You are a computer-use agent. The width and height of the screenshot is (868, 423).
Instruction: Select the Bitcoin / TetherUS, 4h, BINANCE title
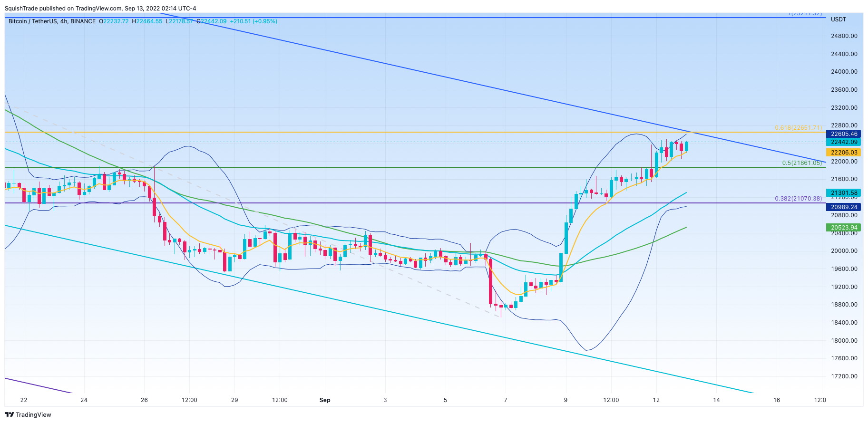(x=52, y=21)
